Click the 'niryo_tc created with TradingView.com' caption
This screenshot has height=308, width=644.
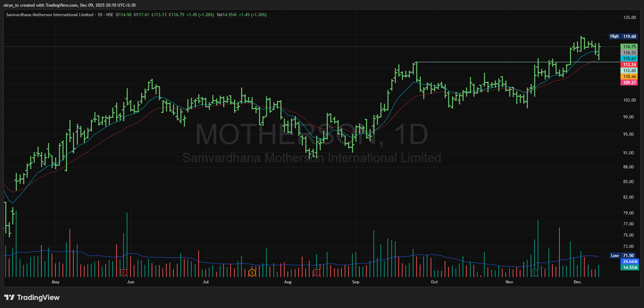click(x=42, y=5)
